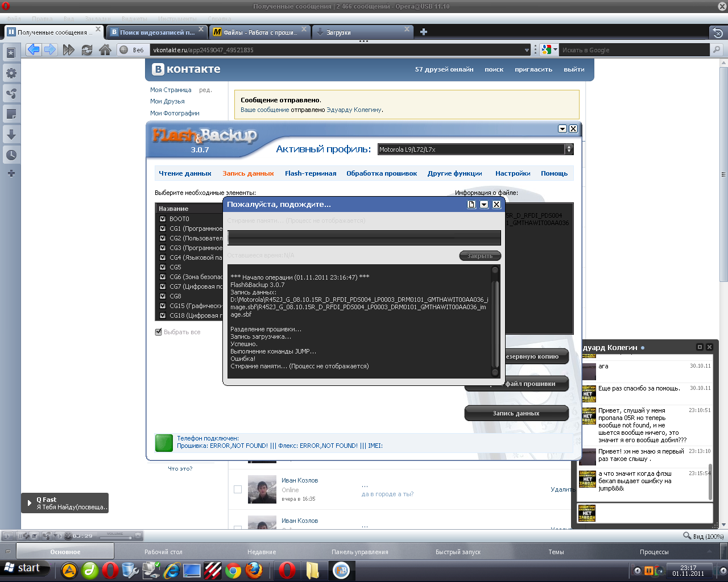Switch to Flash&Backup taskbar button
The width and height of the screenshot is (728, 582).
click(341, 570)
